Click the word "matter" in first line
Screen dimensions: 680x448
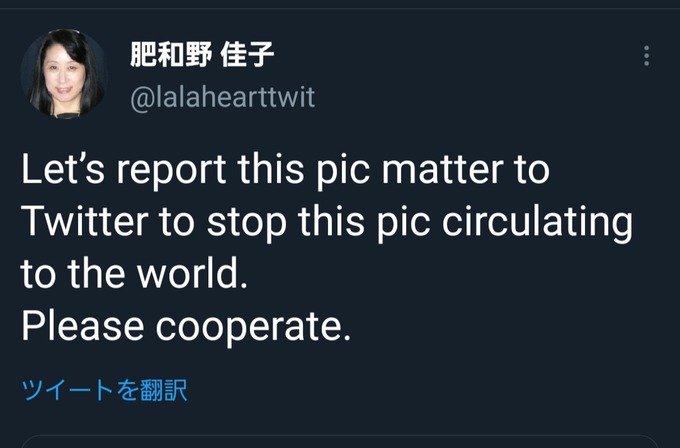(x=442, y=170)
